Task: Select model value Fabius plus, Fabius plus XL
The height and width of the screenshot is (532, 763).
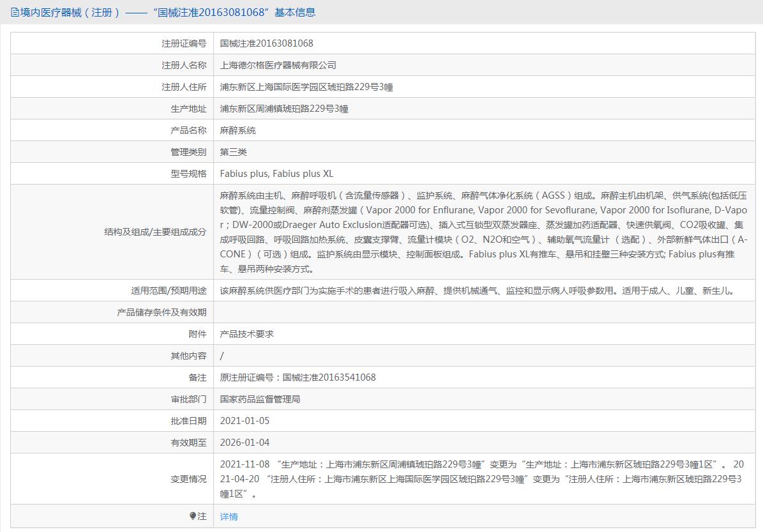Action: pyautogui.click(x=276, y=174)
